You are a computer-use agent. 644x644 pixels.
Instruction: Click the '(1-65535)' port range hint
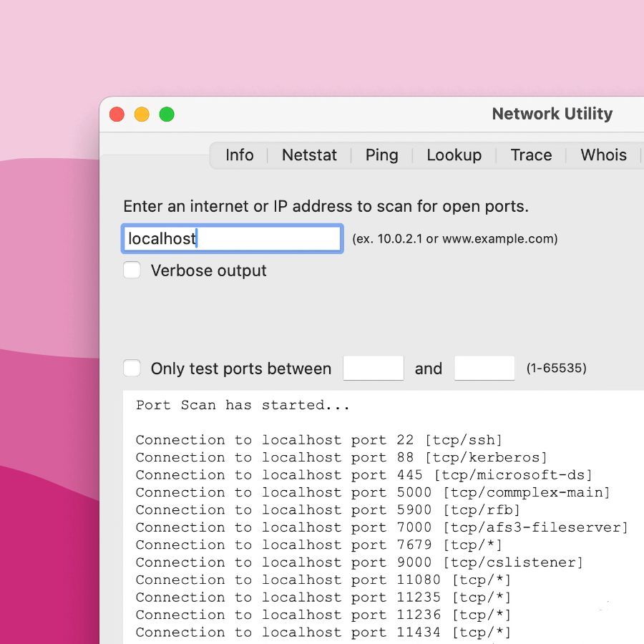557,368
